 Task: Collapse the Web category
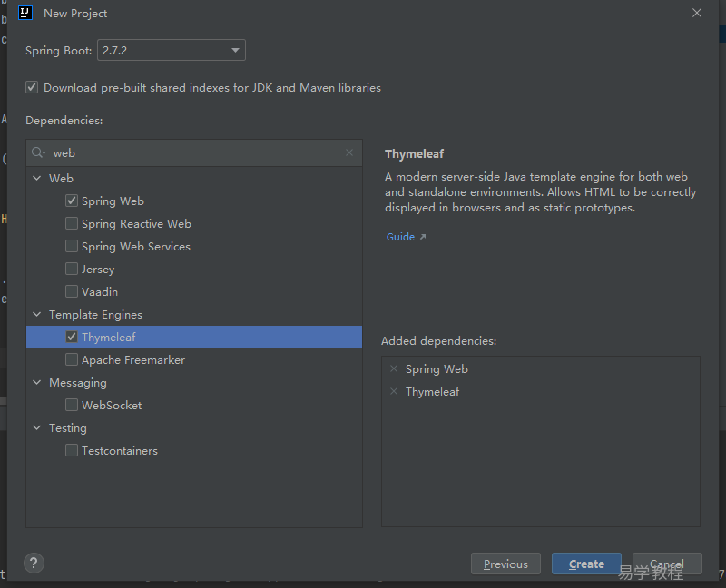[37, 178]
